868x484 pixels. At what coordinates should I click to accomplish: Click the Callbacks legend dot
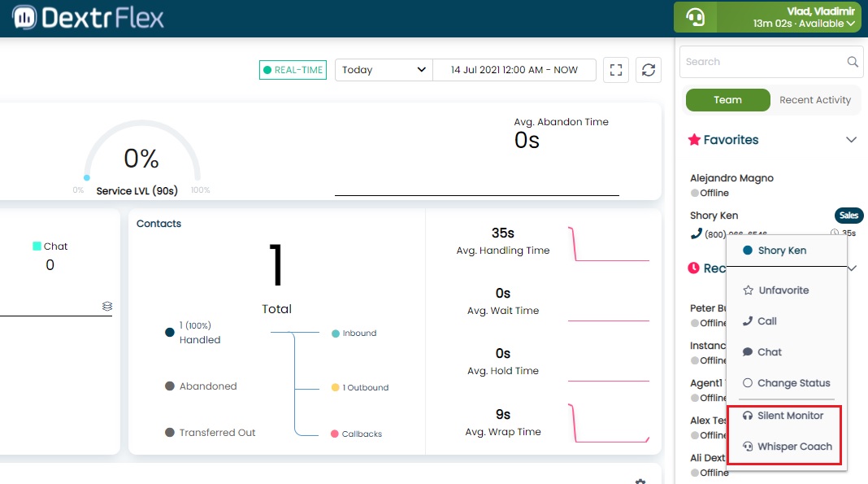(x=335, y=434)
